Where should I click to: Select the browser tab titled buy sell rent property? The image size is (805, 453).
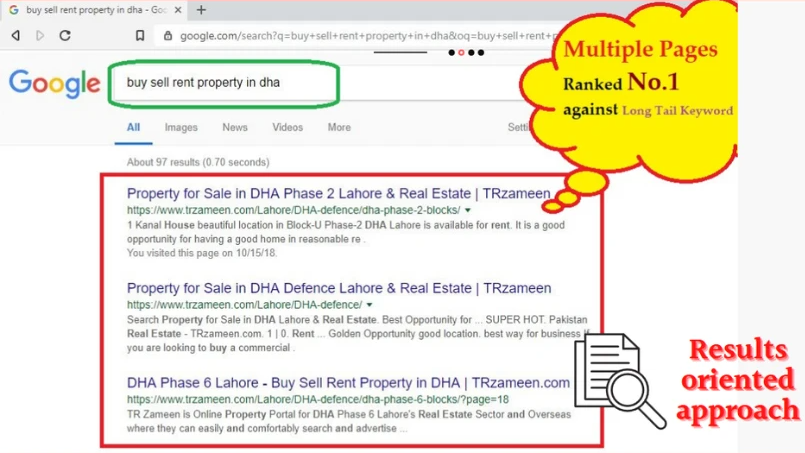tap(95, 10)
